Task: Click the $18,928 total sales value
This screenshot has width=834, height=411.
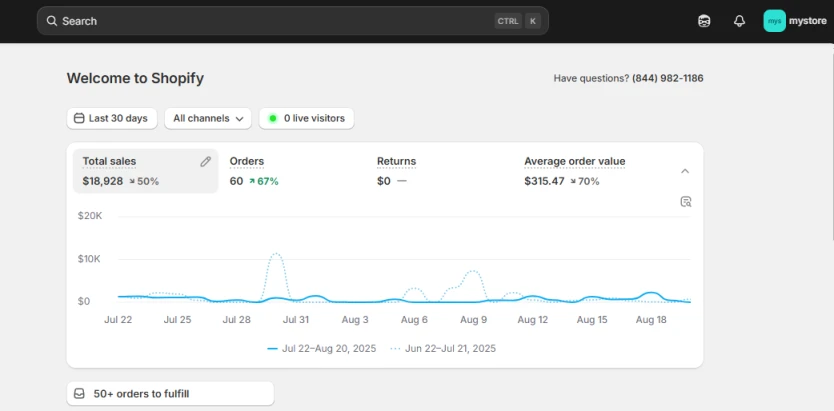Action: pos(103,181)
